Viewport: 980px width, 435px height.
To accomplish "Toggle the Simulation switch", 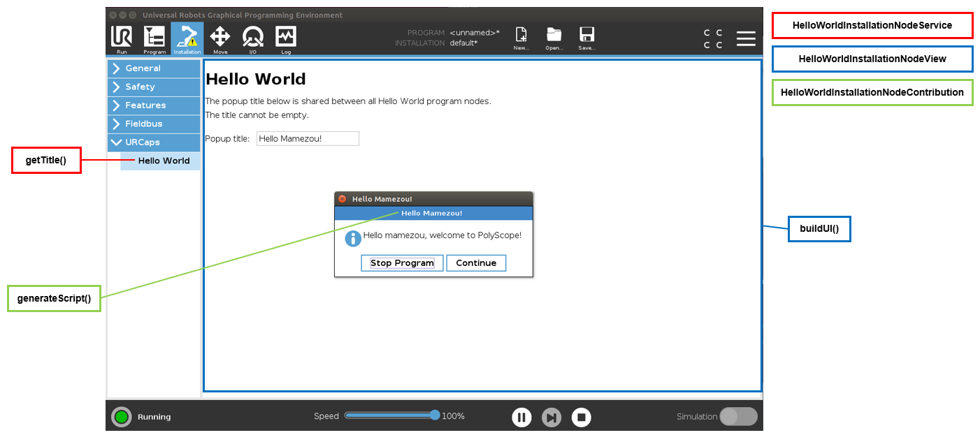I will pyautogui.click(x=738, y=416).
